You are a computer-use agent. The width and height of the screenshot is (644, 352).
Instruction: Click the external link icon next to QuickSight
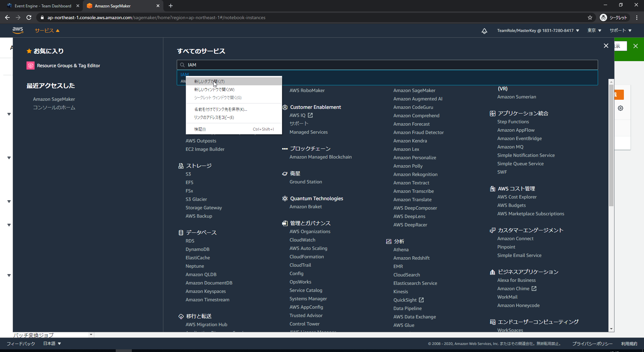pyautogui.click(x=421, y=300)
